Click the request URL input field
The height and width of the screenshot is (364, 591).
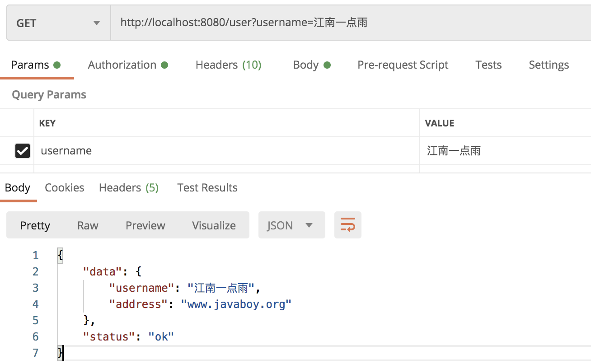(x=351, y=23)
